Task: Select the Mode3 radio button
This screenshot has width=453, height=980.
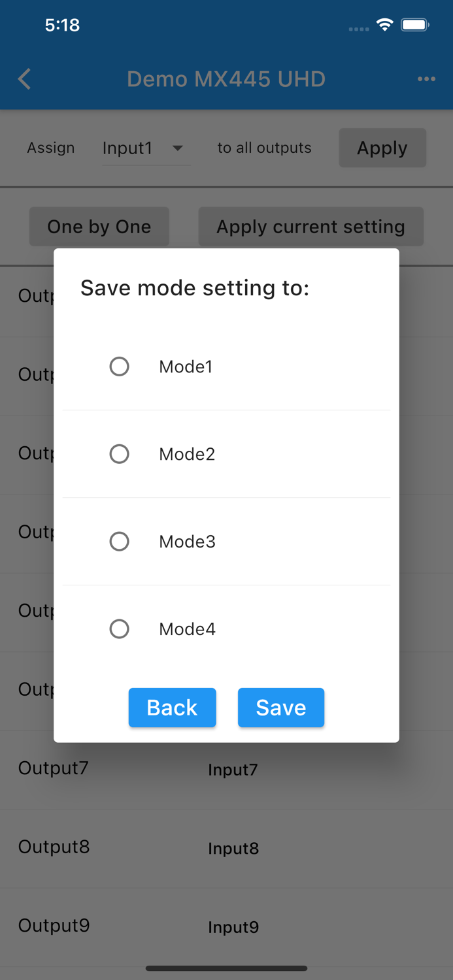Action: (x=119, y=542)
